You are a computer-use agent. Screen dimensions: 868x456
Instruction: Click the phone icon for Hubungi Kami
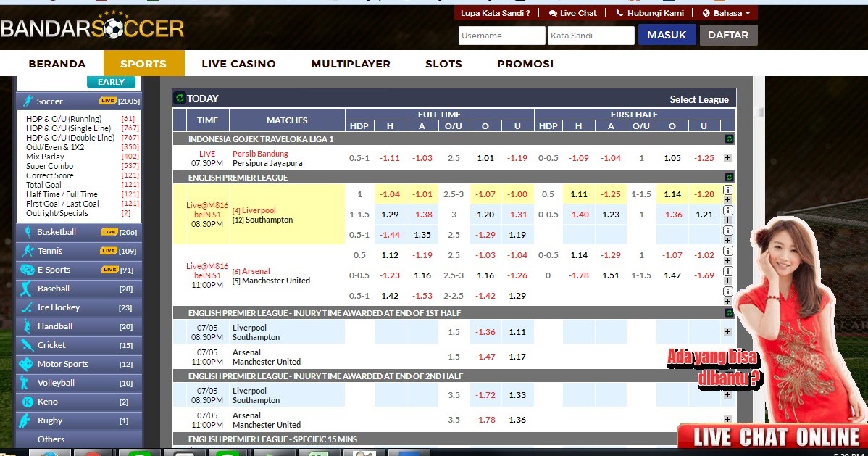coord(619,13)
